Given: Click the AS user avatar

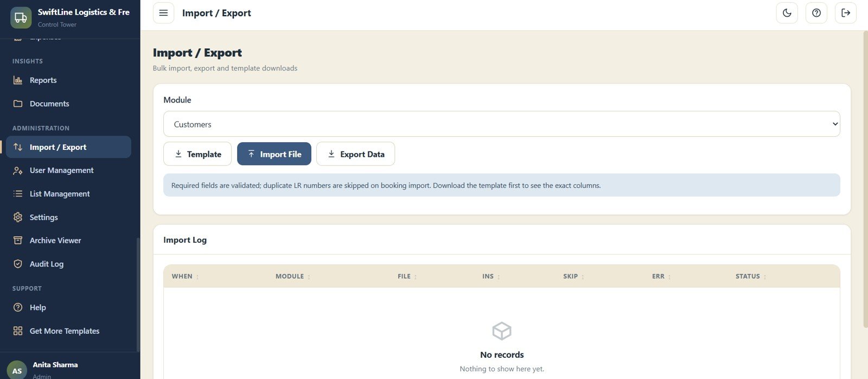Looking at the screenshot, I should pos(17,370).
